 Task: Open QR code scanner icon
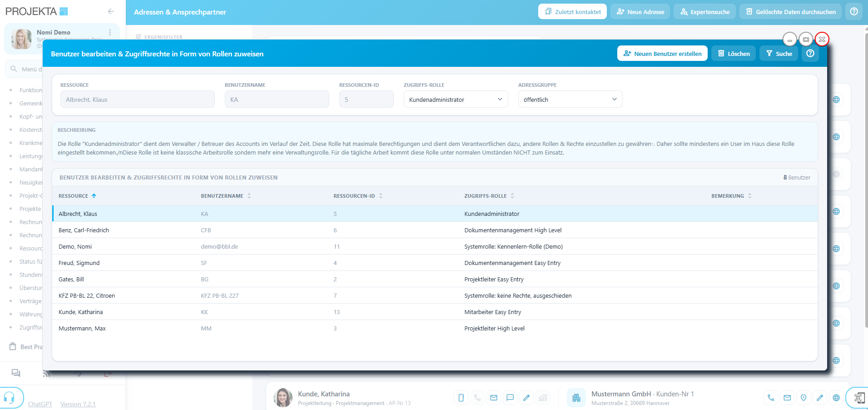859,398
